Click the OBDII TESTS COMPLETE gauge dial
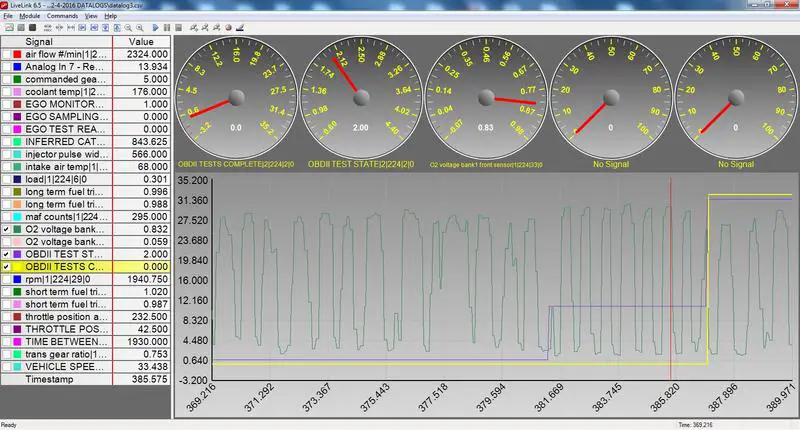 click(x=236, y=97)
